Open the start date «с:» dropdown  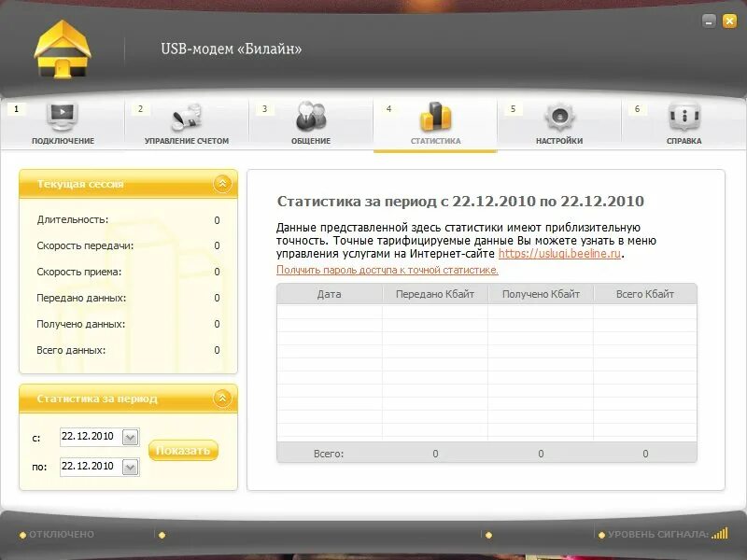(130, 436)
